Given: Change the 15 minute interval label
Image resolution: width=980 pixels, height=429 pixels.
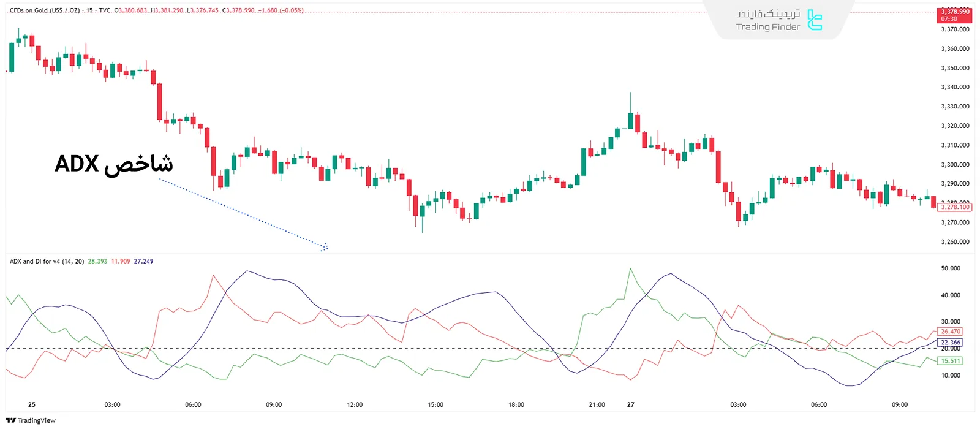Looking at the screenshot, I should (x=89, y=10).
